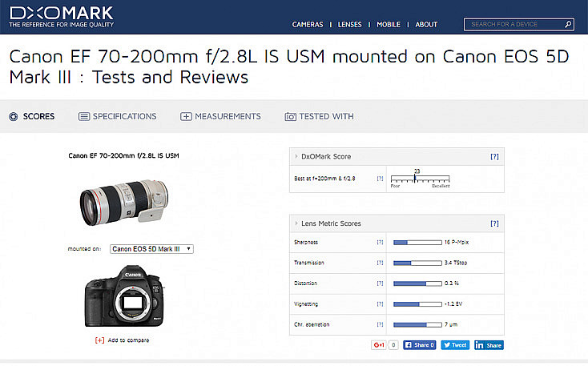Share on LinkedIn
Screen dimensions: 588x366
(x=489, y=345)
